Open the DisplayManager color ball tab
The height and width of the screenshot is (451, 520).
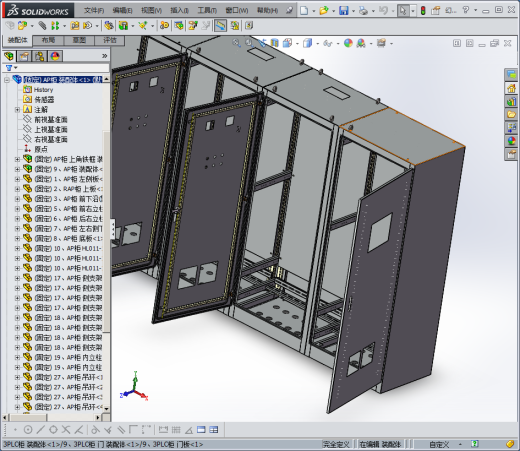[55, 56]
